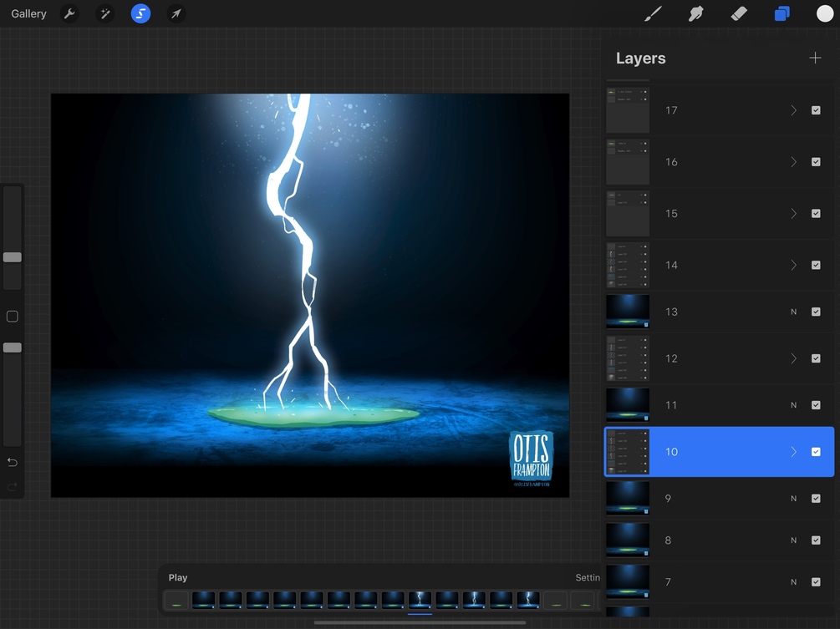Open the color picker circle
This screenshot has height=629, width=840.
coord(824,13)
